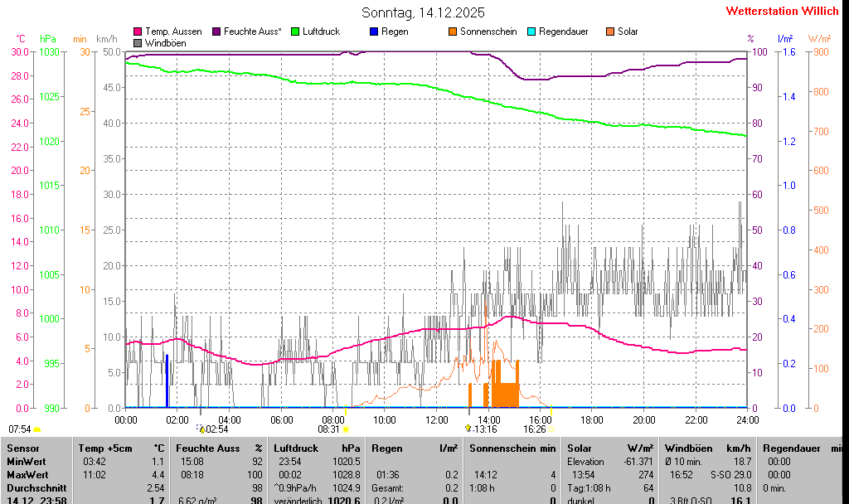Click the blue rain bar near 01:36

tap(167, 381)
